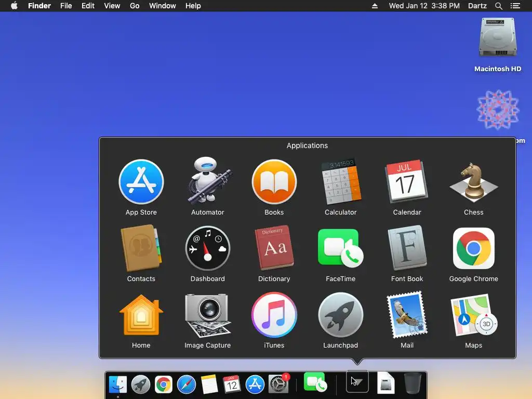532x399 pixels.
Task: Collapse the Applications stack in the Dock
Action: (x=357, y=381)
